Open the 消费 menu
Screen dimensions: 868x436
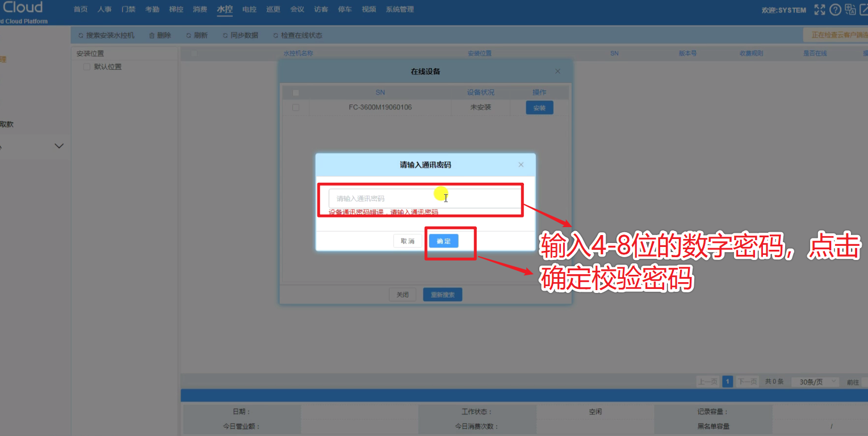click(200, 10)
